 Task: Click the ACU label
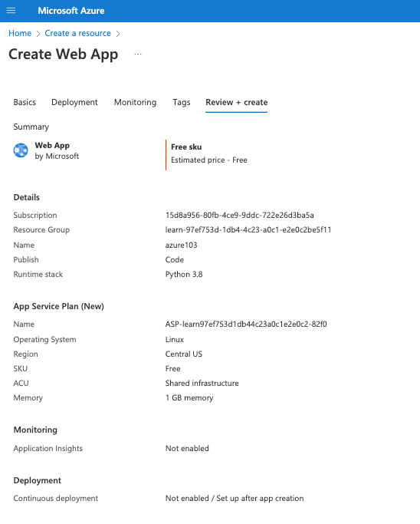21,384
